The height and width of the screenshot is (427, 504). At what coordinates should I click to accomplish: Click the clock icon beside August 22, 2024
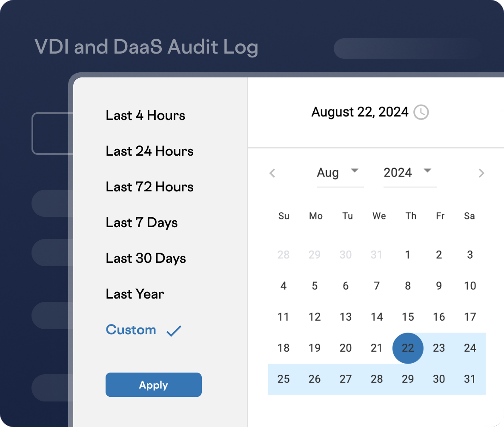[421, 113]
